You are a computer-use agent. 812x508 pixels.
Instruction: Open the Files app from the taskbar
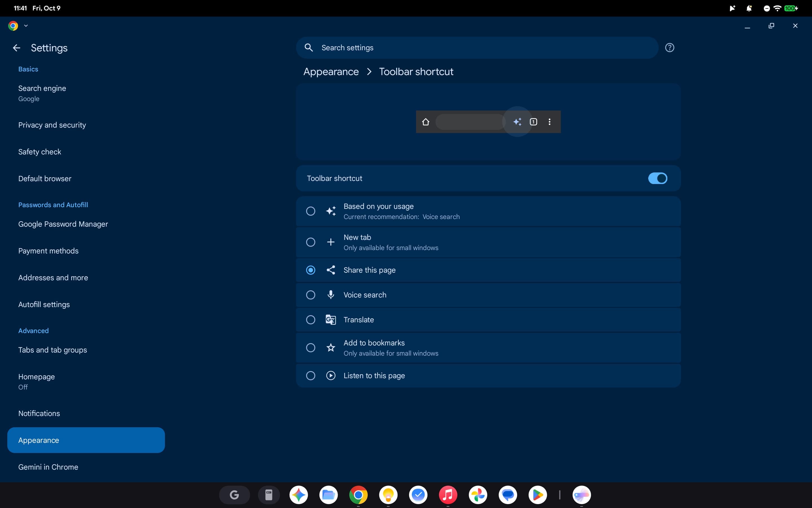coord(328,495)
